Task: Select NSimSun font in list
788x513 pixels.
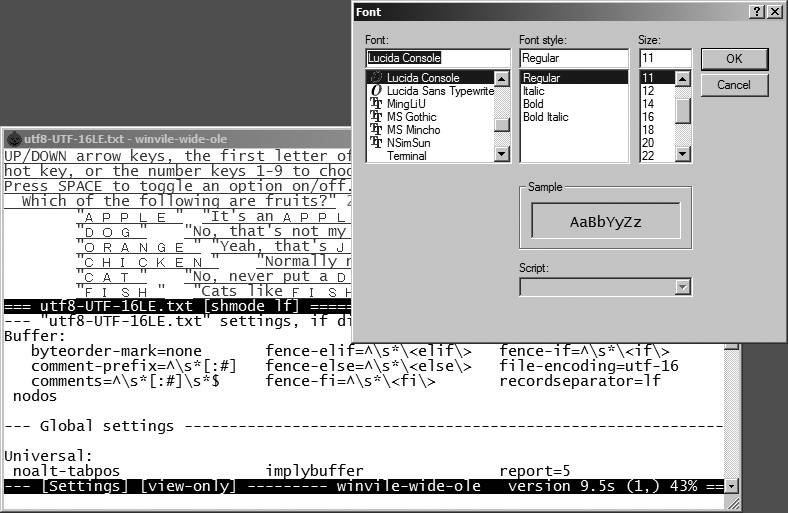Action: point(431,143)
